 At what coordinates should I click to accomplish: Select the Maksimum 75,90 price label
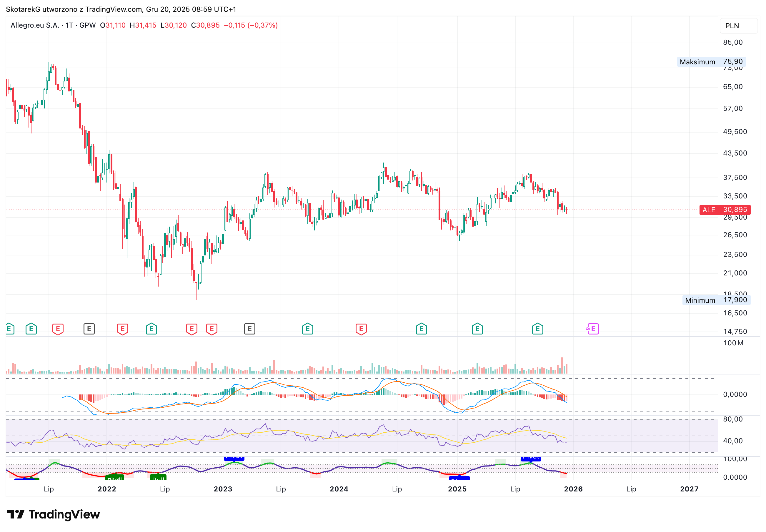[711, 62]
